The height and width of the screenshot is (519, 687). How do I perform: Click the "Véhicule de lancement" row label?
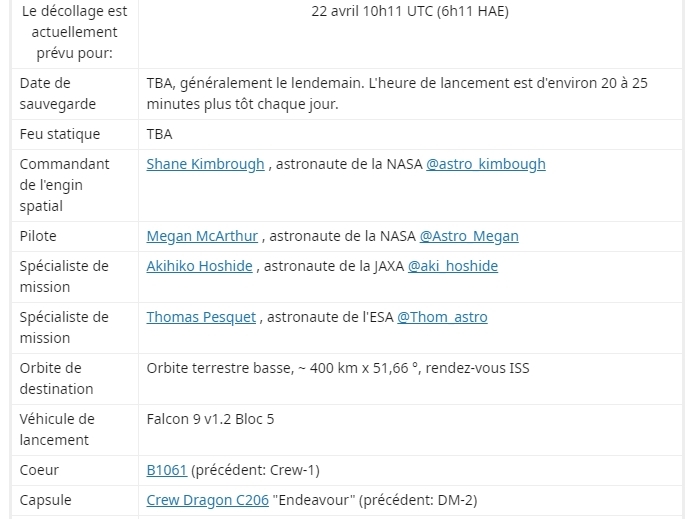coord(57,429)
